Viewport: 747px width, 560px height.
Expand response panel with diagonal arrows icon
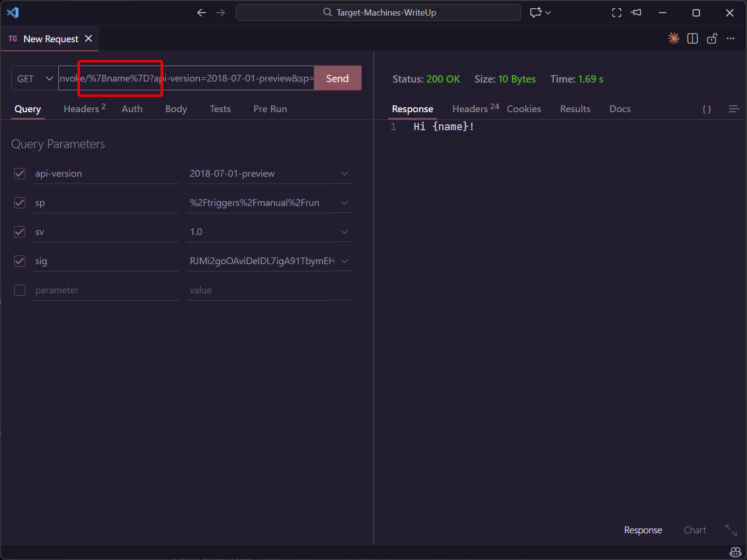731,530
